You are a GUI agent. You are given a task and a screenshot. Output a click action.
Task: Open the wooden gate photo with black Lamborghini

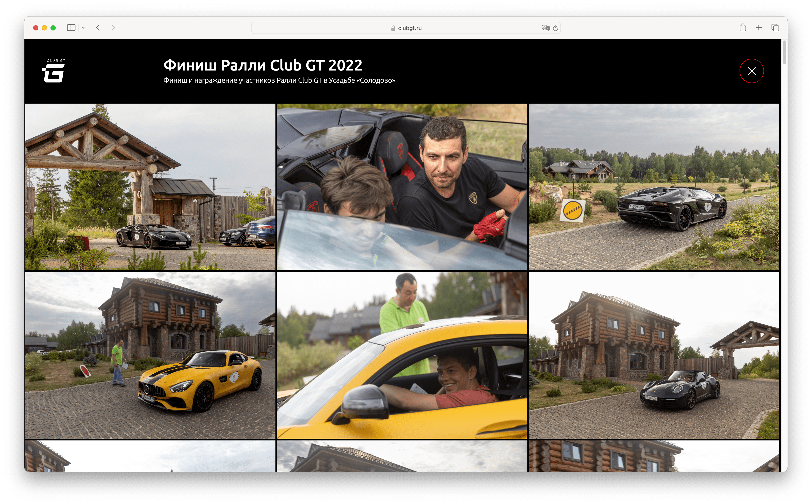pos(150,187)
